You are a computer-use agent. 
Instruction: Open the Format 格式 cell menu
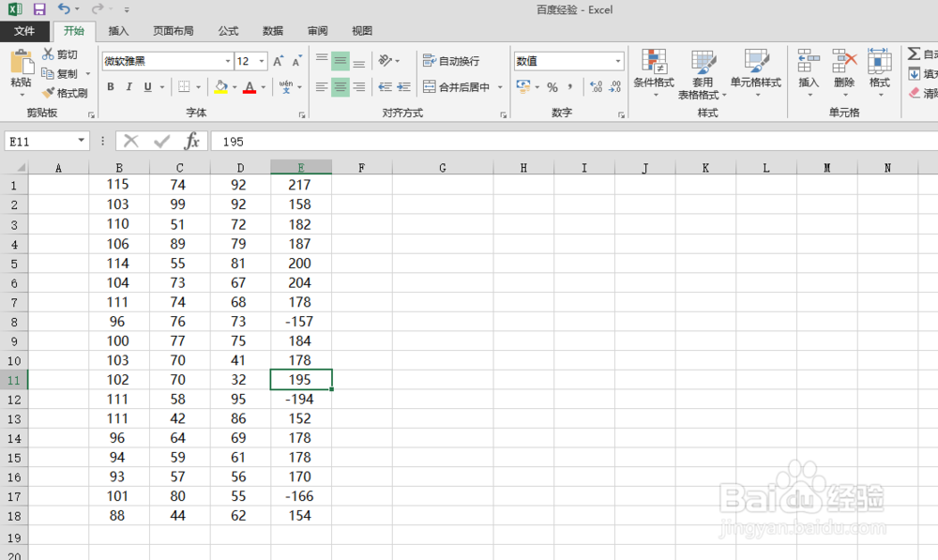point(880,73)
